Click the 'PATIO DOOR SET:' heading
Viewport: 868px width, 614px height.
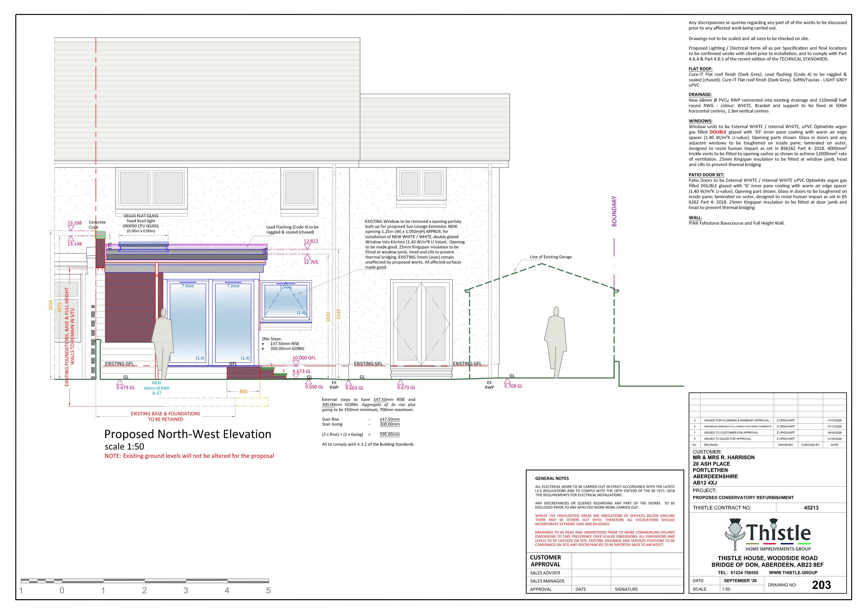coord(706,175)
